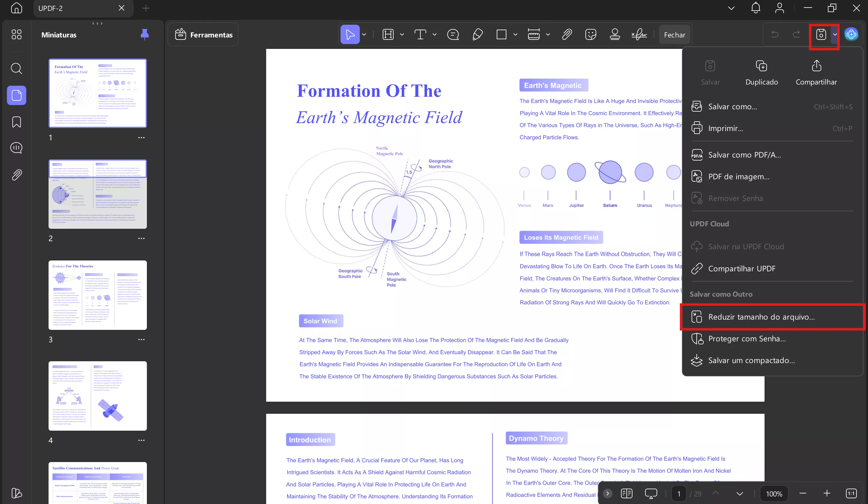Click the zoom in plus control
This screenshot has width=868, height=504.
tap(827, 493)
